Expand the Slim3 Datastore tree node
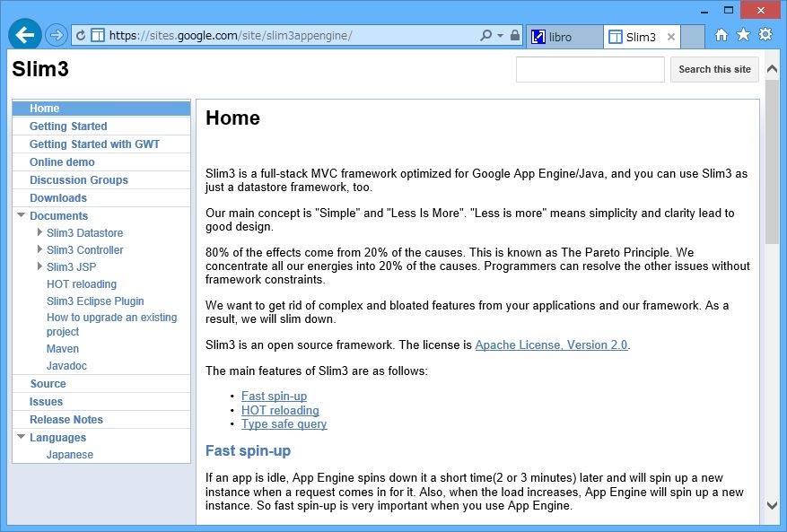This screenshot has height=532, width=787. pyautogui.click(x=39, y=232)
